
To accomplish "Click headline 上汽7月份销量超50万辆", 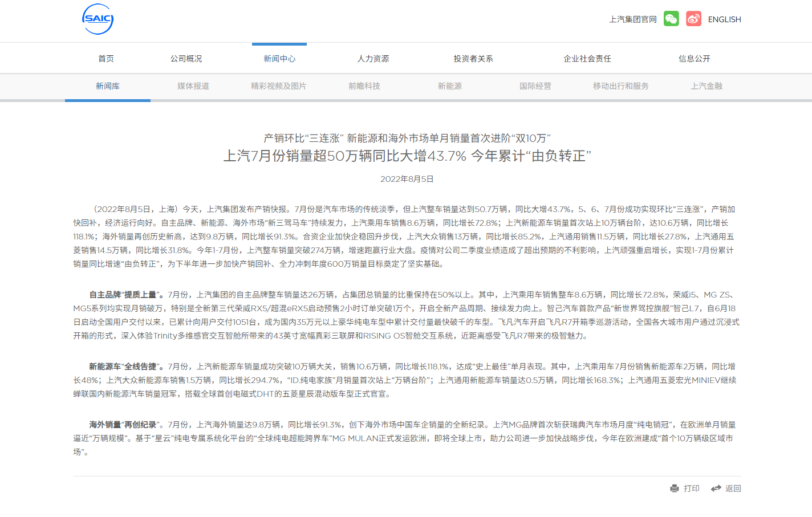I will pos(297,156).
